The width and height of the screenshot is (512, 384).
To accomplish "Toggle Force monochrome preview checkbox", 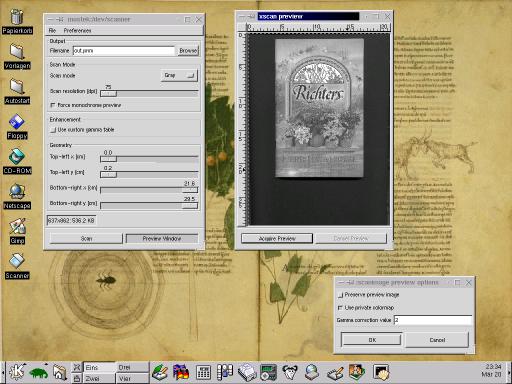I will [x=53, y=105].
